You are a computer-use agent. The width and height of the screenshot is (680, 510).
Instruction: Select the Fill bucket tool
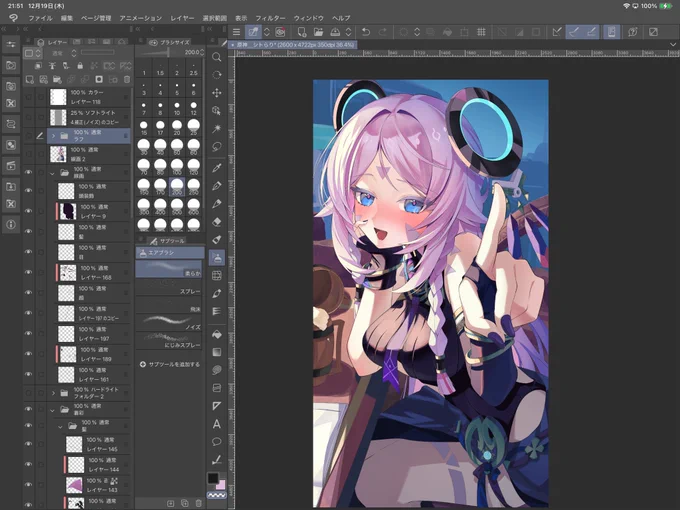pos(217,334)
